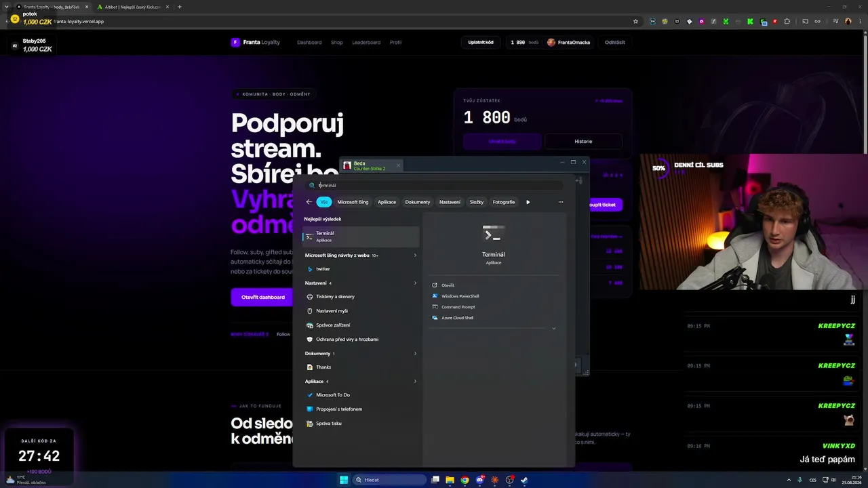Expand Microsoft Bing návrhy z webu section

(415, 256)
